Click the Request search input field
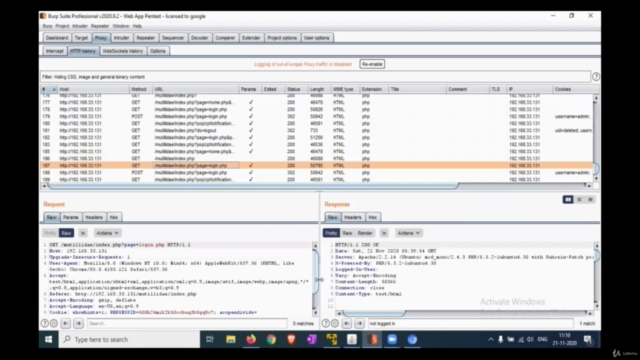The width and height of the screenshot is (640, 360). 187,323
